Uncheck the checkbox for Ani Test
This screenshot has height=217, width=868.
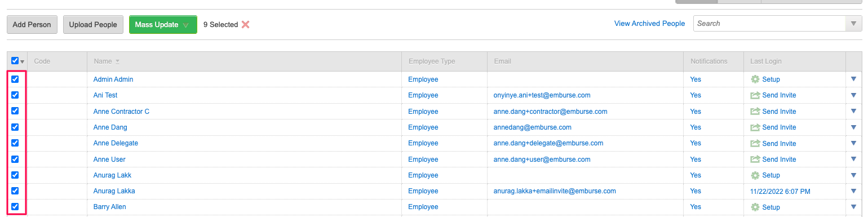[15, 95]
